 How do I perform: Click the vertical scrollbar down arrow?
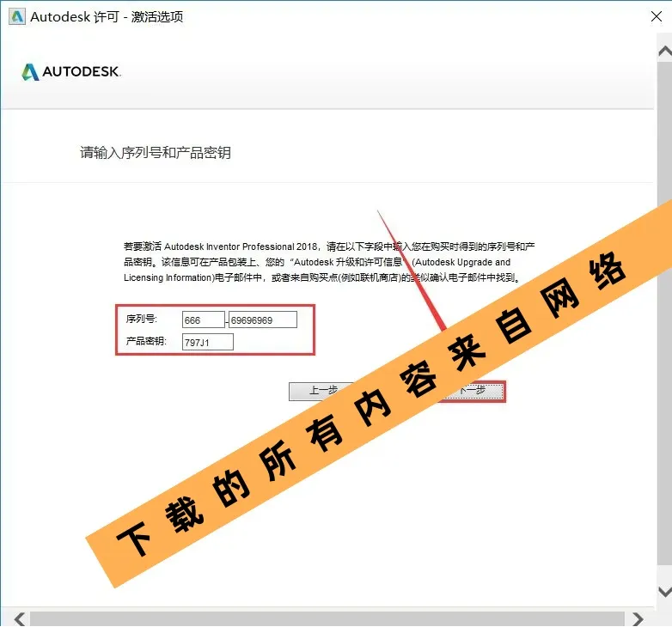click(x=665, y=592)
